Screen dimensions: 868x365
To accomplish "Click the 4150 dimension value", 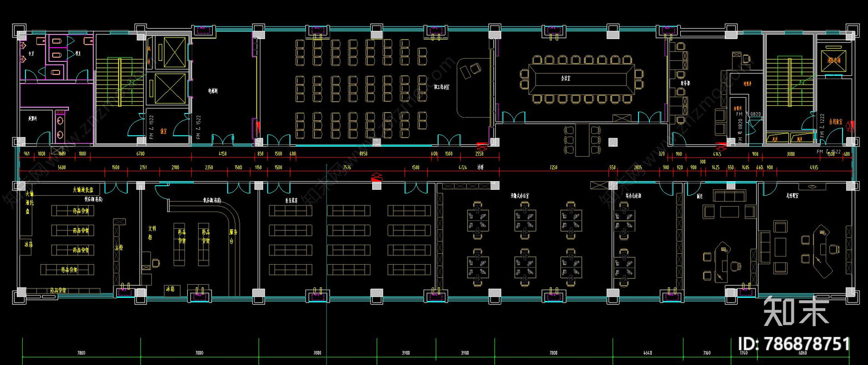I will 222,154.
